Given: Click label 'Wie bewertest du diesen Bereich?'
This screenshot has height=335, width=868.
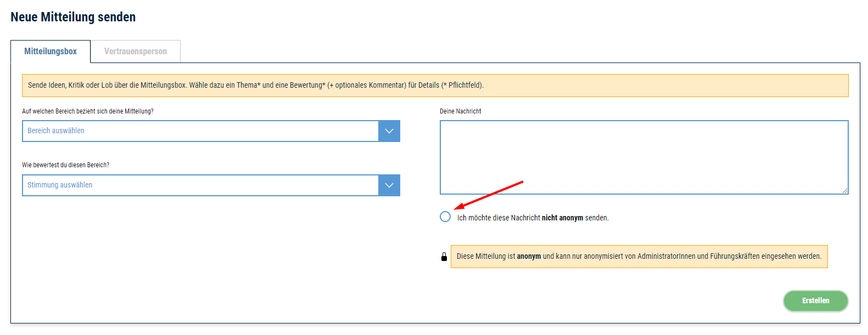Looking at the screenshot, I should (x=66, y=165).
